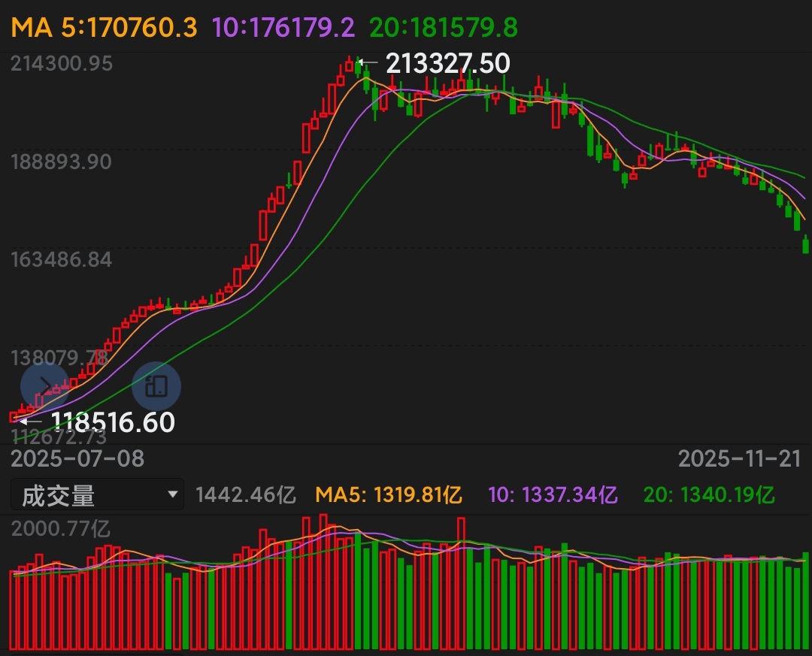
Task: Tap the floating right-chevron expand button
Action: [x=44, y=386]
